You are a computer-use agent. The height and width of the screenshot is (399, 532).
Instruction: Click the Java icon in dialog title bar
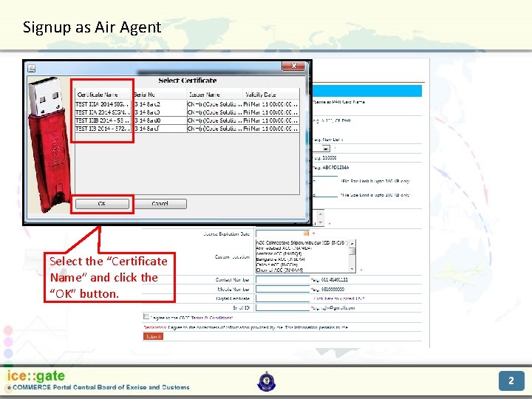pyautogui.click(x=32, y=68)
